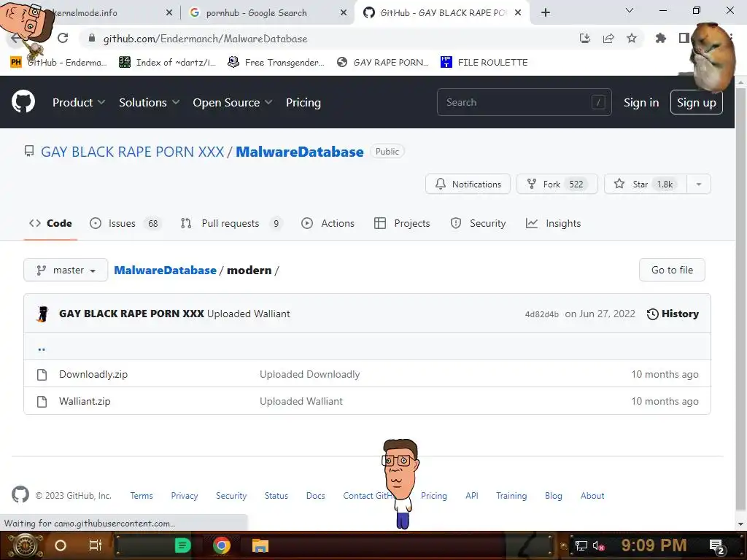Image resolution: width=747 pixels, height=560 pixels.
Task: Switch to the Google Search tab
Action: 267,13
